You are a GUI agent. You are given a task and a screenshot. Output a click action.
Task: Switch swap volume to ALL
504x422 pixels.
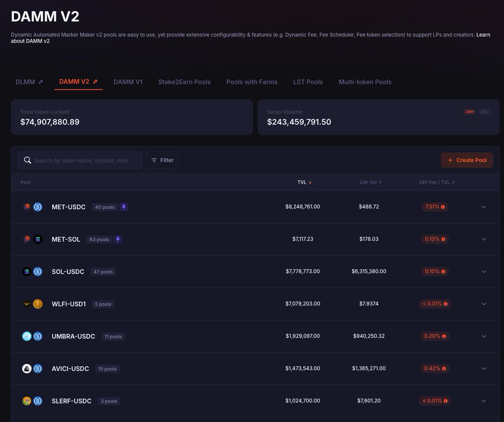click(484, 112)
